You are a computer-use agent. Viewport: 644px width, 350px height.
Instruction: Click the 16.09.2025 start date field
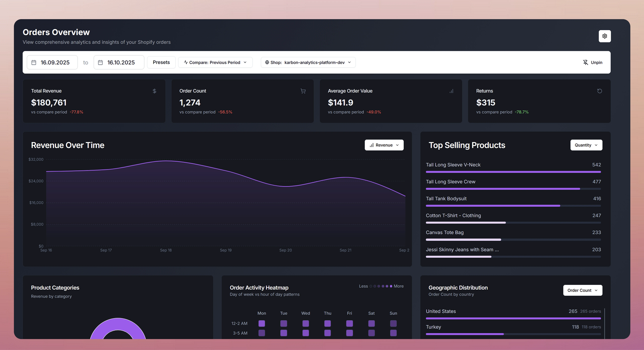(x=55, y=62)
